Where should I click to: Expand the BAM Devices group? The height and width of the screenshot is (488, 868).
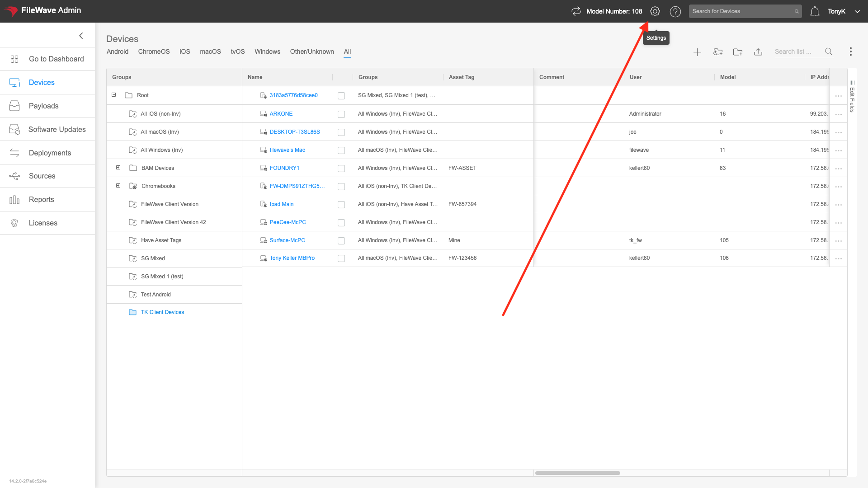point(118,168)
